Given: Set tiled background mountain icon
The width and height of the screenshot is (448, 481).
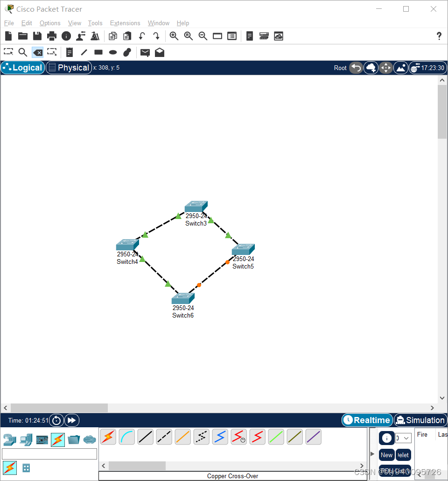Looking at the screenshot, I should click(x=401, y=68).
